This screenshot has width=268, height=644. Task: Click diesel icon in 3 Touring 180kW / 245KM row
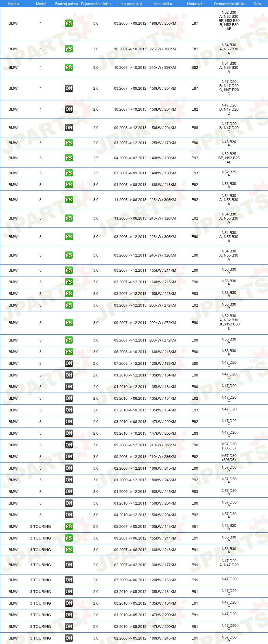pyautogui.click(x=69, y=638)
